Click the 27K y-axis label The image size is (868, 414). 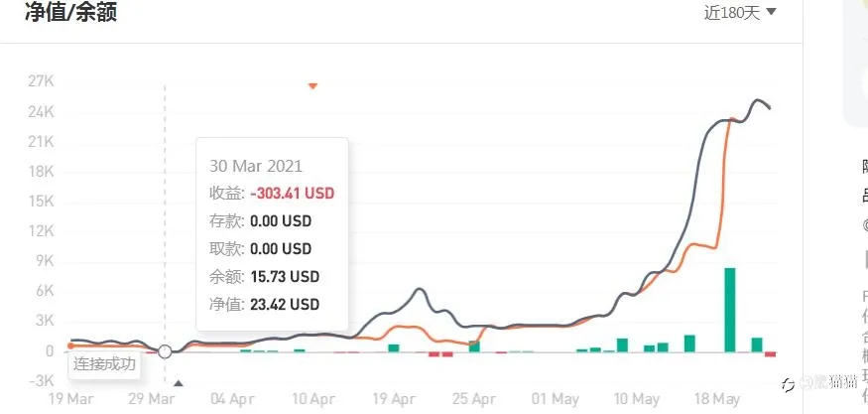tap(41, 81)
